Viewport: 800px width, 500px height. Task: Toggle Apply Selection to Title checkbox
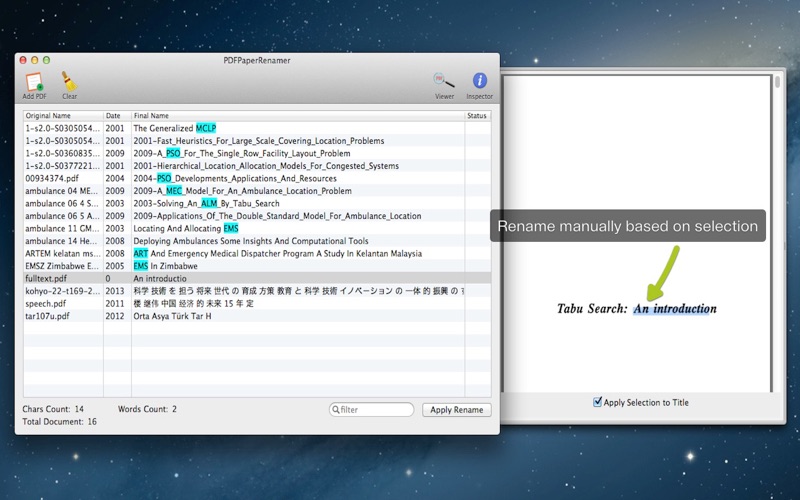click(x=598, y=402)
